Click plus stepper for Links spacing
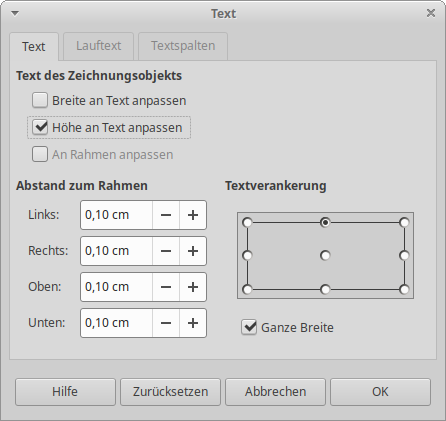446x421 pixels. [193, 215]
